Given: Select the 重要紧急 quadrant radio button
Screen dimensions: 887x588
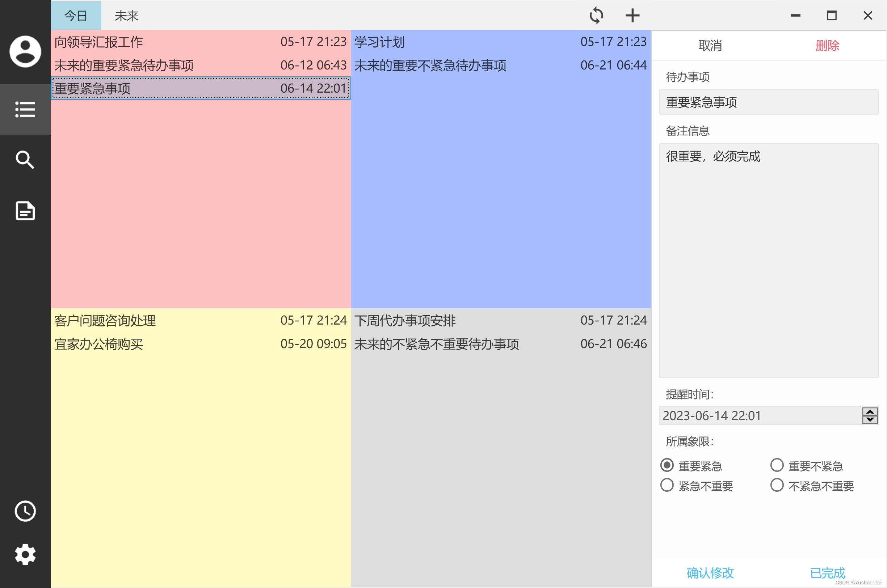Looking at the screenshot, I should [667, 465].
